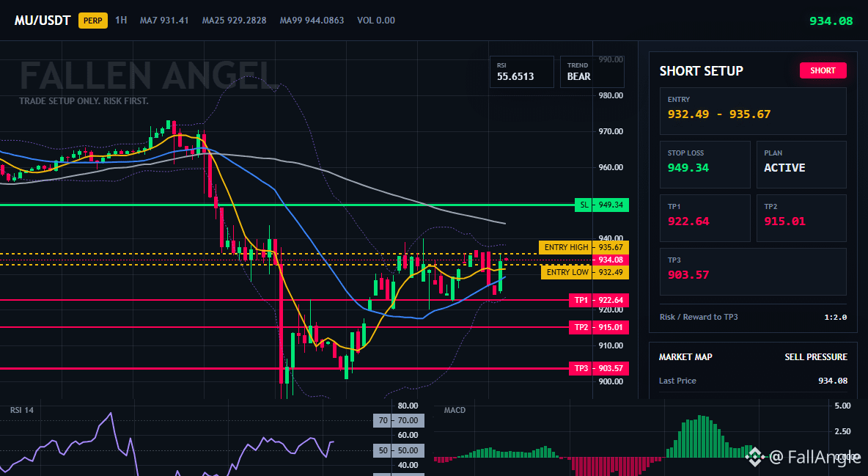The width and height of the screenshot is (868, 476).
Task: Click the RSI 50 level marker
Action: [399, 450]
